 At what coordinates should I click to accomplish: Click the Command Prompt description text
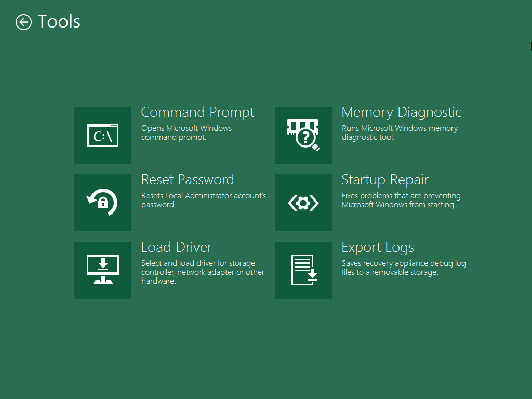(x=187, y=132)
